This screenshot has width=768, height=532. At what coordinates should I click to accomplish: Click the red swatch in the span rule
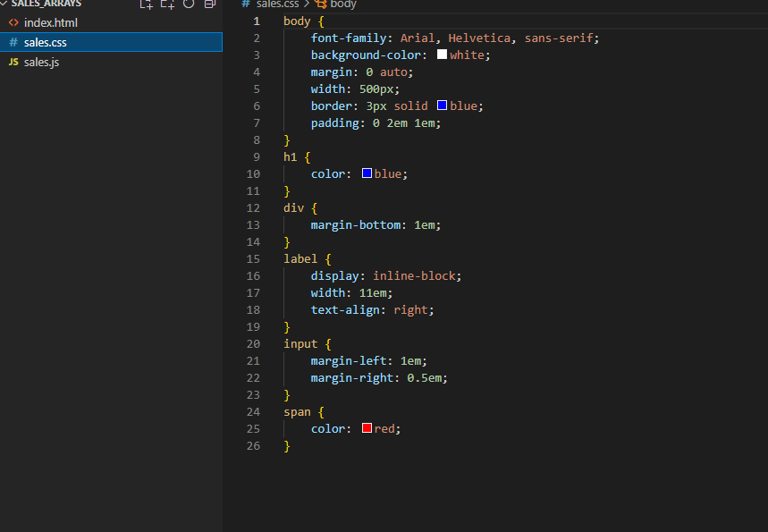[366, 428]
